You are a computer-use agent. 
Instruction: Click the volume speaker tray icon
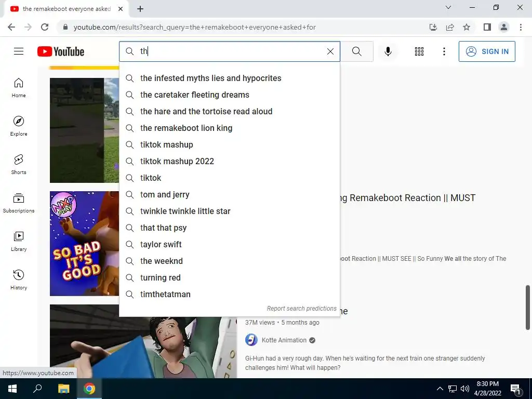(x=465, y=389)
